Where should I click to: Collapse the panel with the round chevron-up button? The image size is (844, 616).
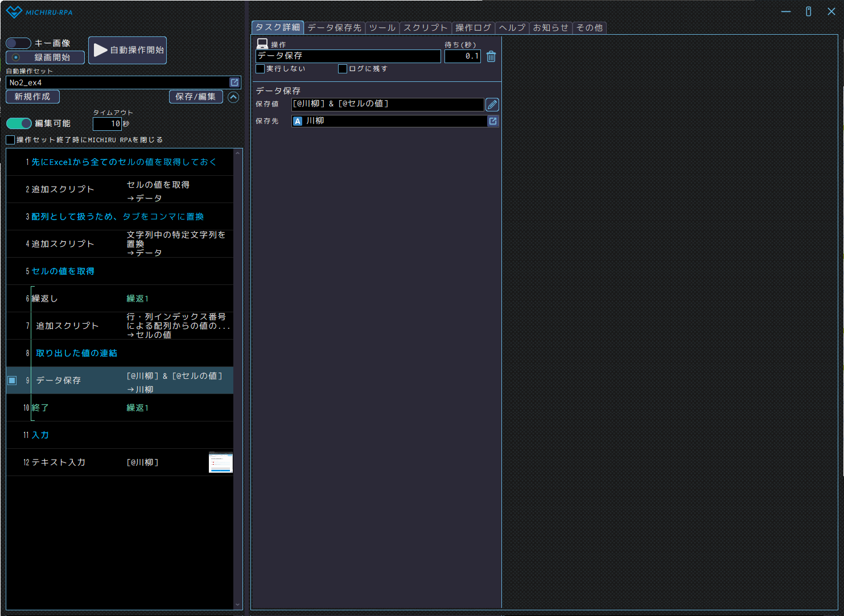233,97
